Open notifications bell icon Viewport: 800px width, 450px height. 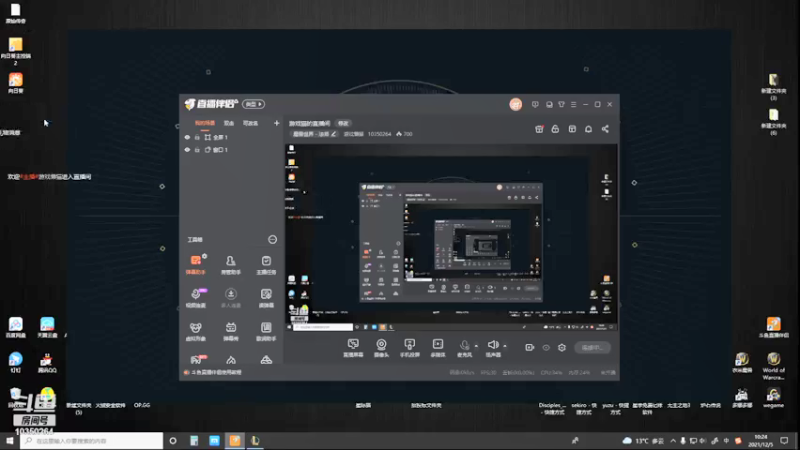point(588,129)
